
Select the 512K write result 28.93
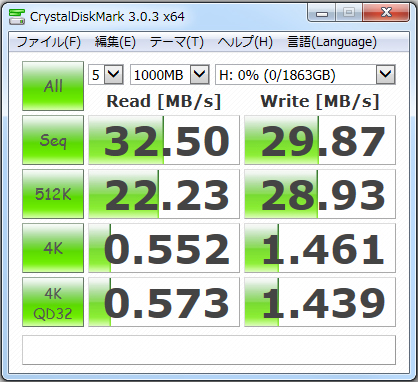(320, 194)
